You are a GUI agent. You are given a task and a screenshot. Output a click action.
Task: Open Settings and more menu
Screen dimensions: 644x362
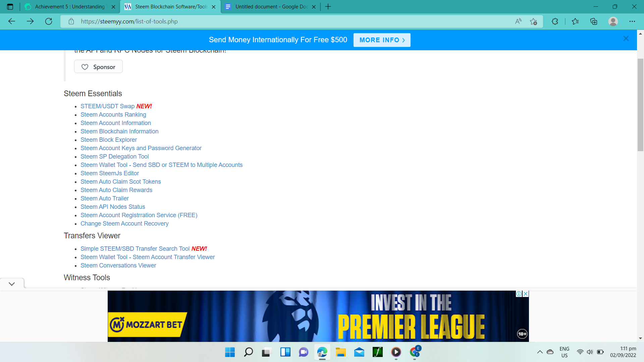[x=632, y=21]
